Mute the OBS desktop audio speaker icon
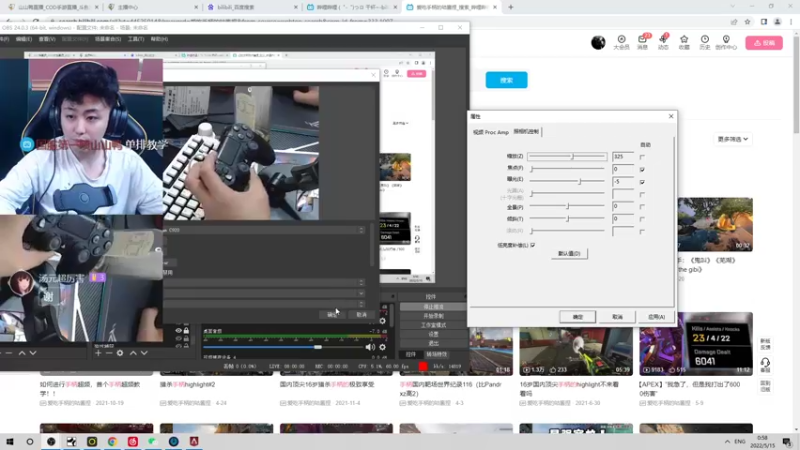 click(x=370, y=347)
